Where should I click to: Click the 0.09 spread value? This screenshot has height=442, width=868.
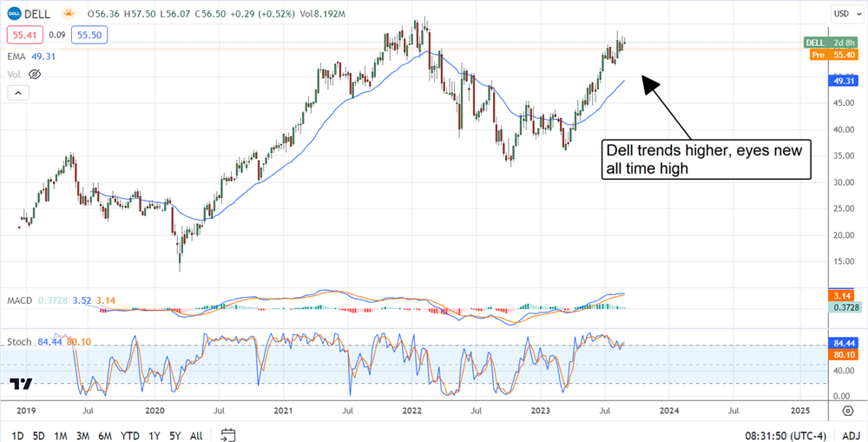[x=57, y=35]
